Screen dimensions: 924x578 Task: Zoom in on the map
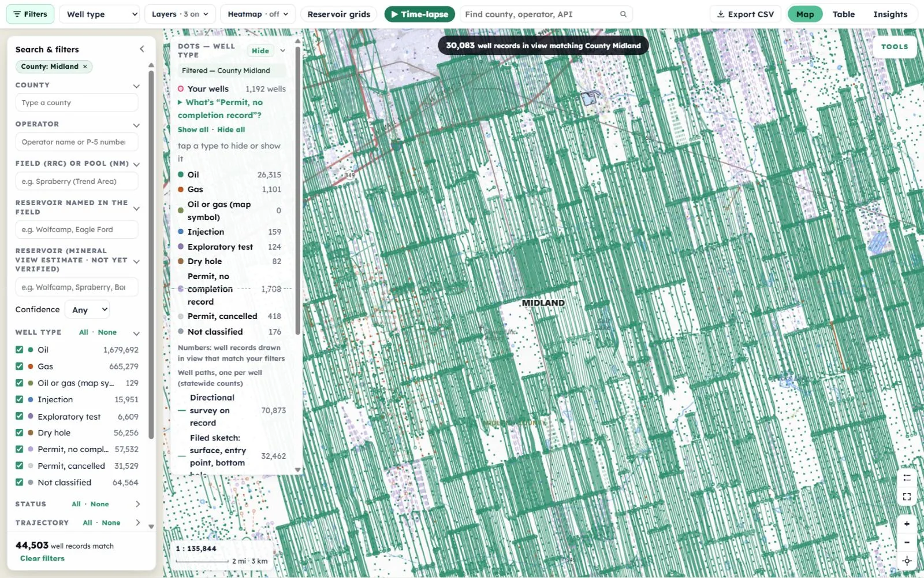pos(907,524)
